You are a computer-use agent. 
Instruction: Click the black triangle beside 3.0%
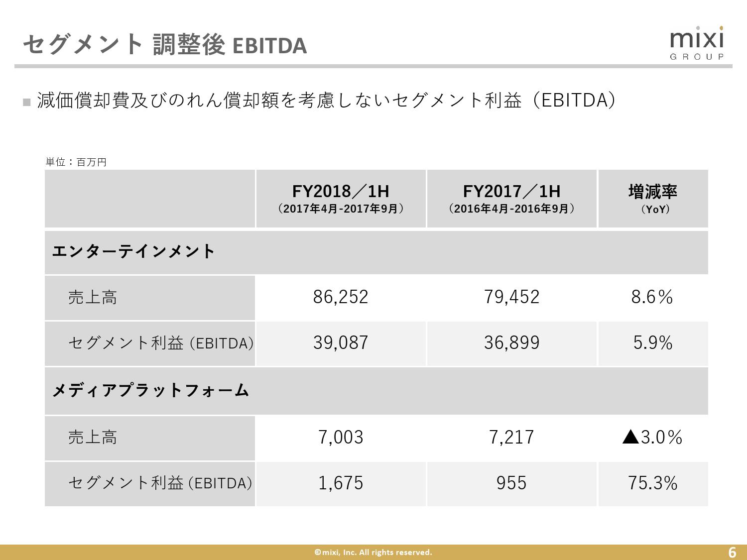[630, 437]
